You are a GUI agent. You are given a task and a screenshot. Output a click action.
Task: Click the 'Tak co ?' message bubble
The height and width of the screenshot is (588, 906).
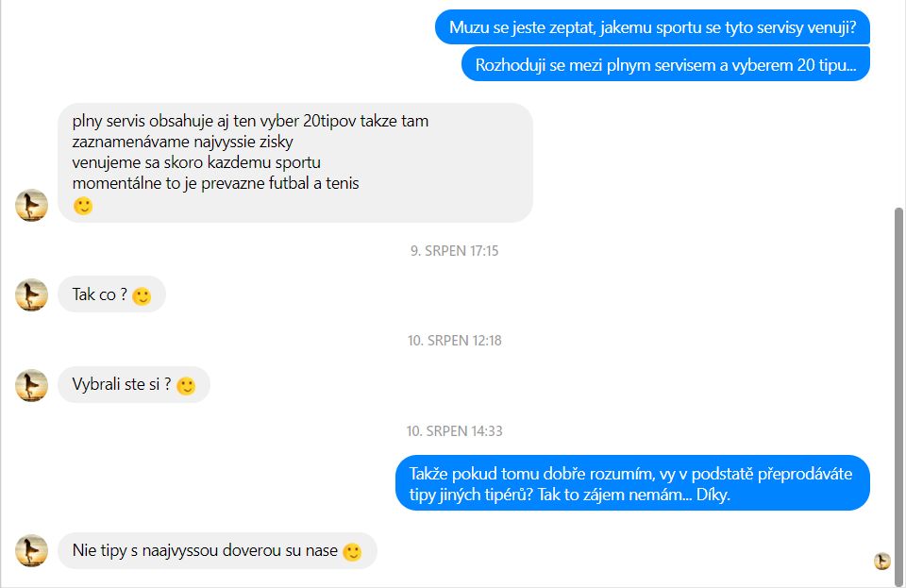(111, 294)
